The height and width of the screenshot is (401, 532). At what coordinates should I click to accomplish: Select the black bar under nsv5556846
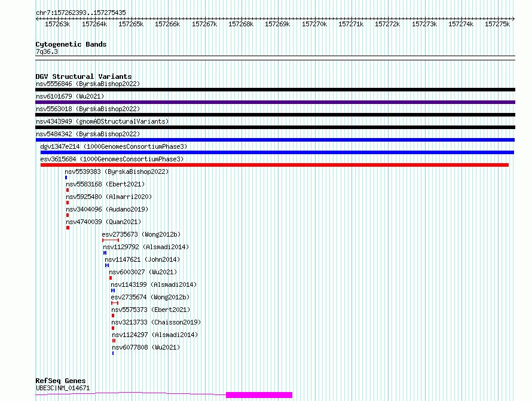coord(275,90)
